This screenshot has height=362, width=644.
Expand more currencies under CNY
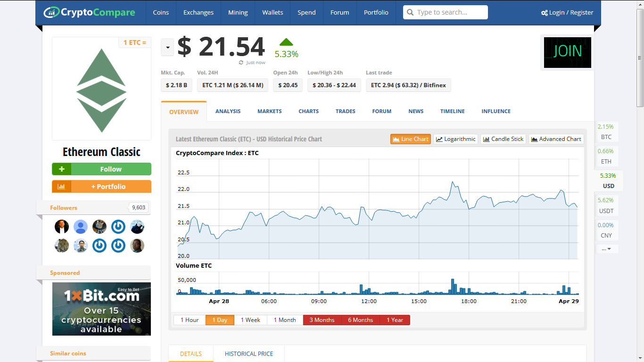(x=606, y=249)
